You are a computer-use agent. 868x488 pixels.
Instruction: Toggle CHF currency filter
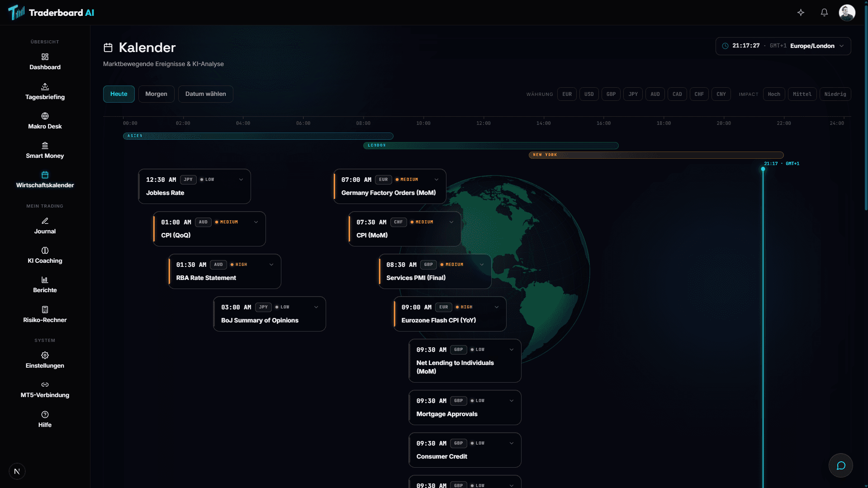coord(699,94)
